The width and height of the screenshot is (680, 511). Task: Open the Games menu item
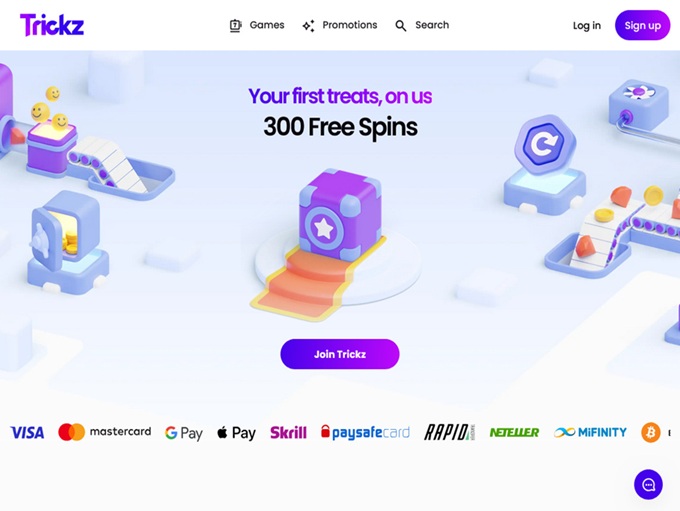(x=257, y=25)
